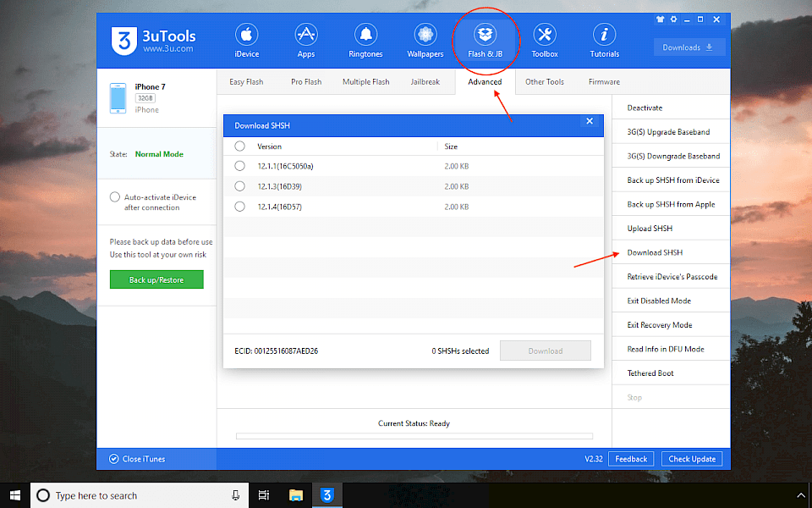Select the 12.1.3(16D39) SHSH radio button
Screen dimensions: 812x508
click(239, 186)
